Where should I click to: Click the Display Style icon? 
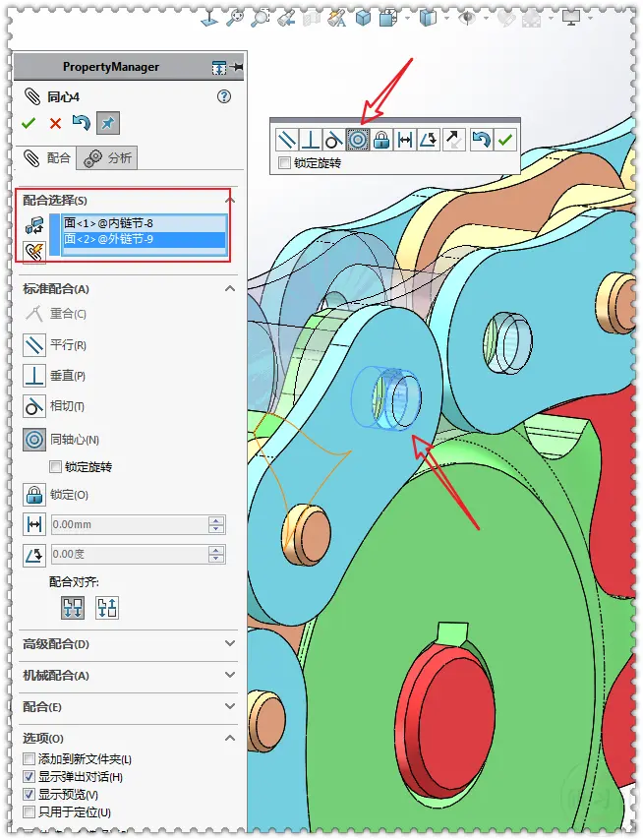pyautogui.click(x=428, y=19)
